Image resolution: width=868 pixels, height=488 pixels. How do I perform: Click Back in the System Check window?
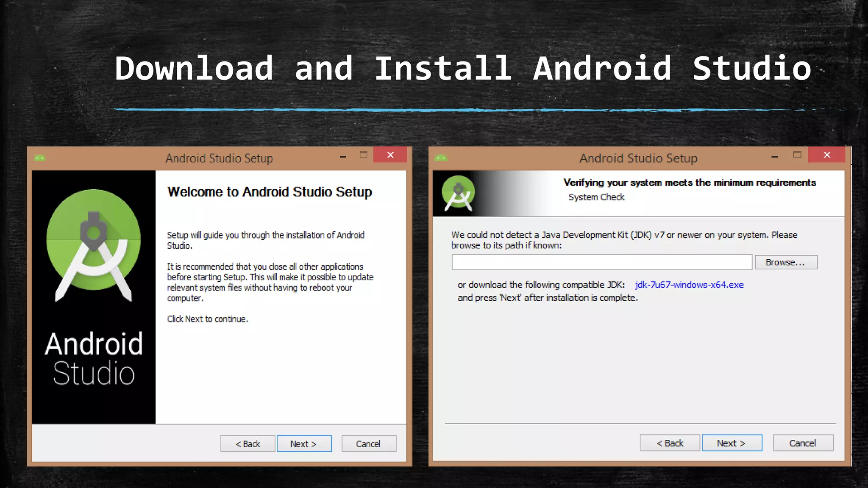point(670,443)
